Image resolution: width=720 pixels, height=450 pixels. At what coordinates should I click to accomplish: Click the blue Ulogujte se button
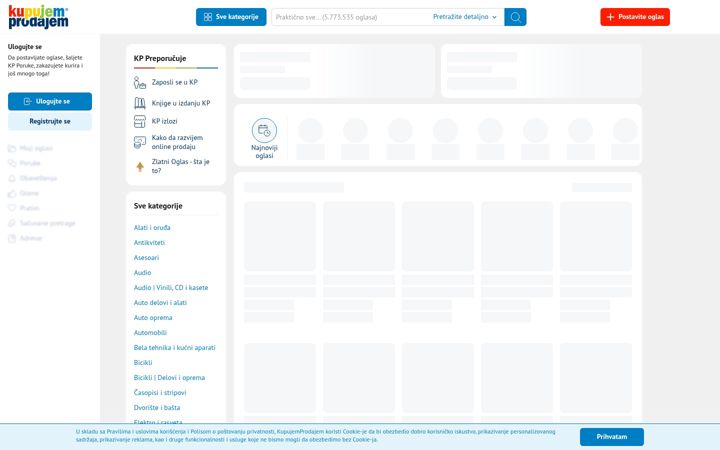coord(50,101)
